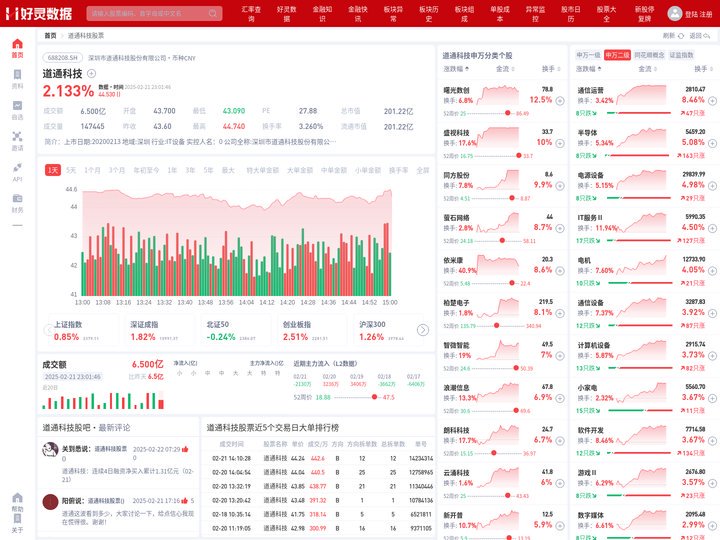Add 电机 sector with plus icon
Screen dimensions: 720x540
[712, 270]
